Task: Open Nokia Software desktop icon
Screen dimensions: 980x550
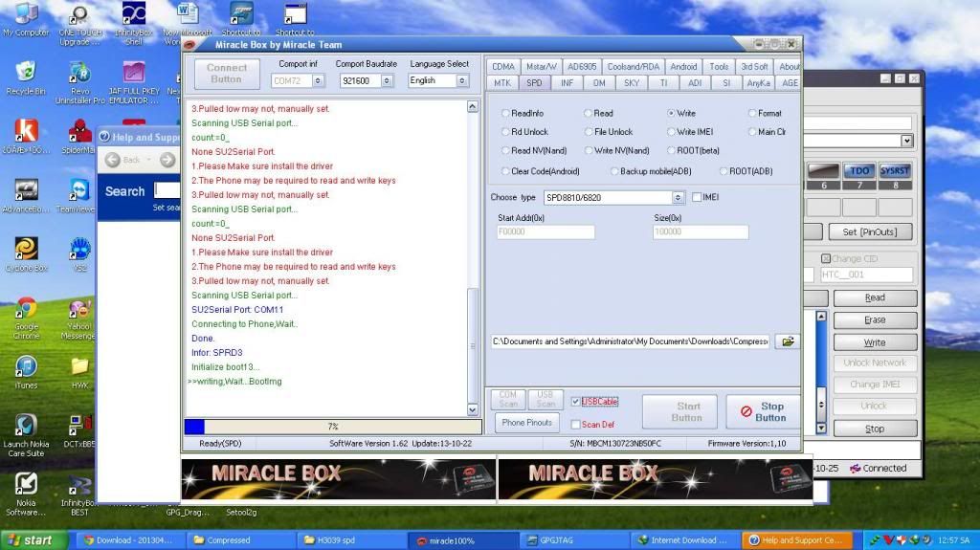Action: pos(26,494)
